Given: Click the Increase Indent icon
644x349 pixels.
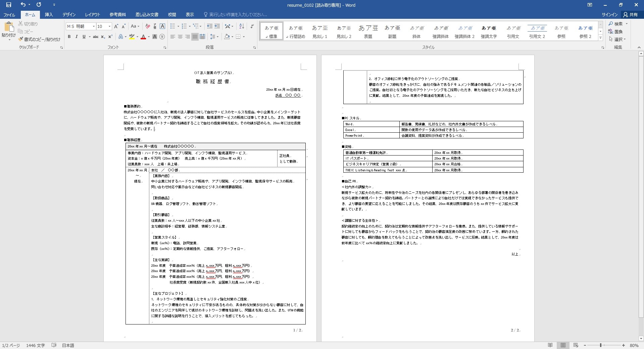Looking at the screenshot, I should tap(217, 26).
